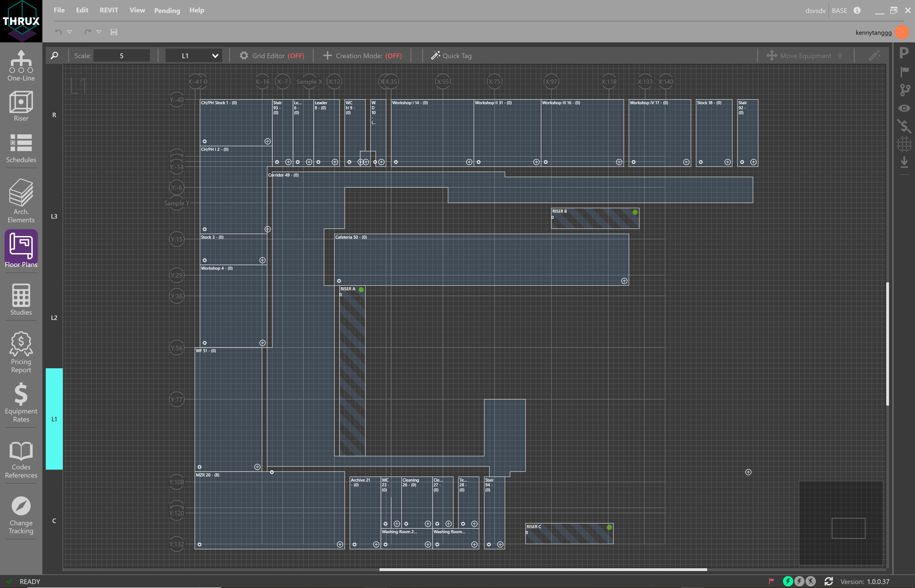
Task: Click the search magnifier icon in the toolbar
Action: [55, 55]
